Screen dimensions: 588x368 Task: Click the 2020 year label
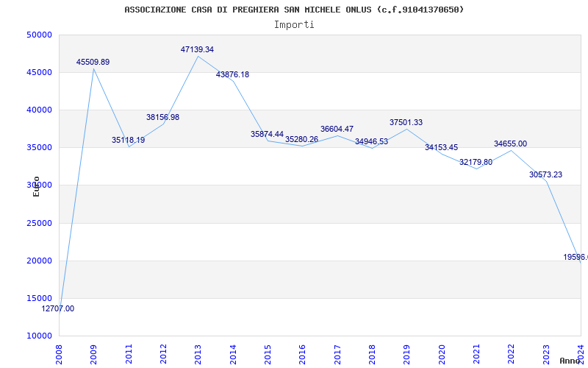coord(442,354)
